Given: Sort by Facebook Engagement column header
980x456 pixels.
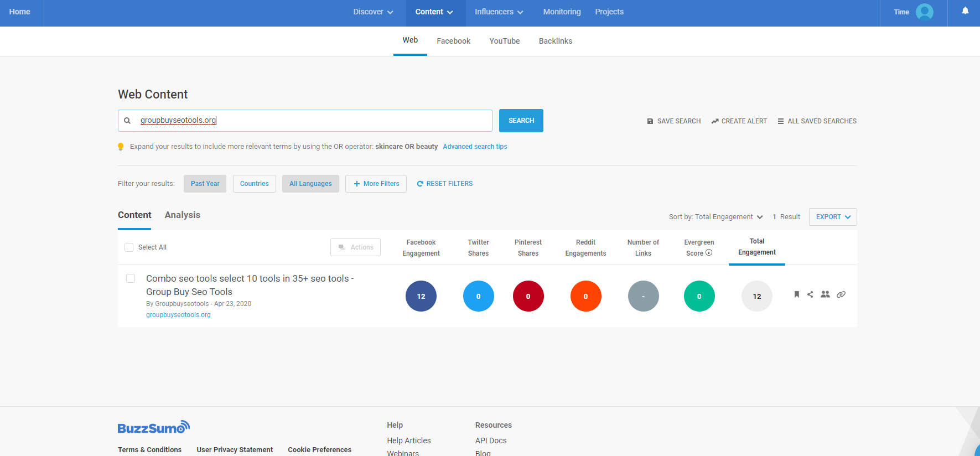Looking at the screenshot, I should click(x=421, y=248).
